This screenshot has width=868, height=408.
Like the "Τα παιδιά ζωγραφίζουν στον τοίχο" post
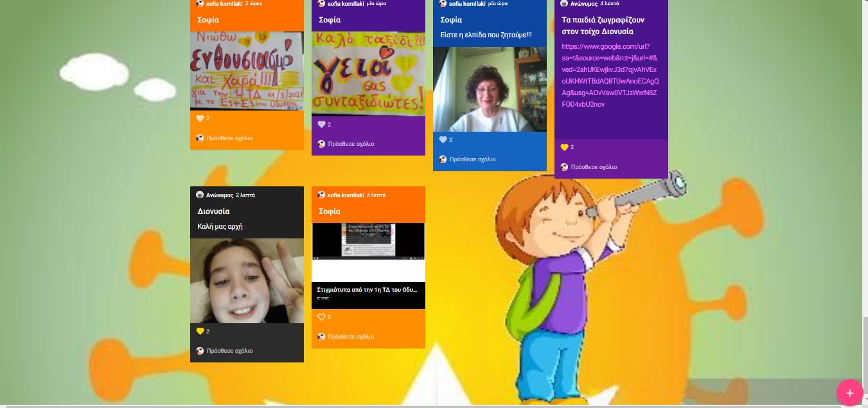tap(564, 147)
